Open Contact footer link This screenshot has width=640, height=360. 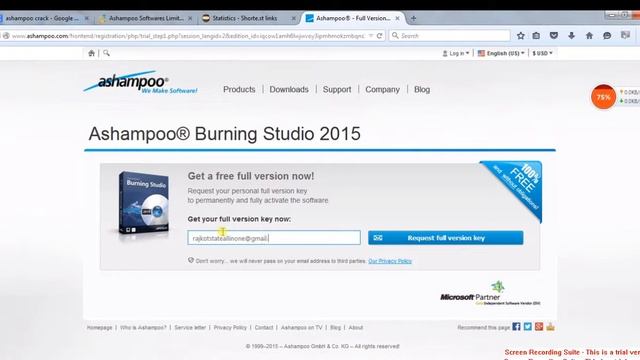[264, 328]
